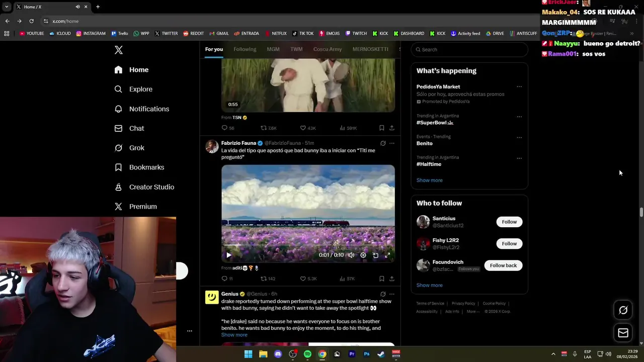644x362 pixels.
Task: Click the page vertical scrollbar thumb
Action: (x=641, y=212)
